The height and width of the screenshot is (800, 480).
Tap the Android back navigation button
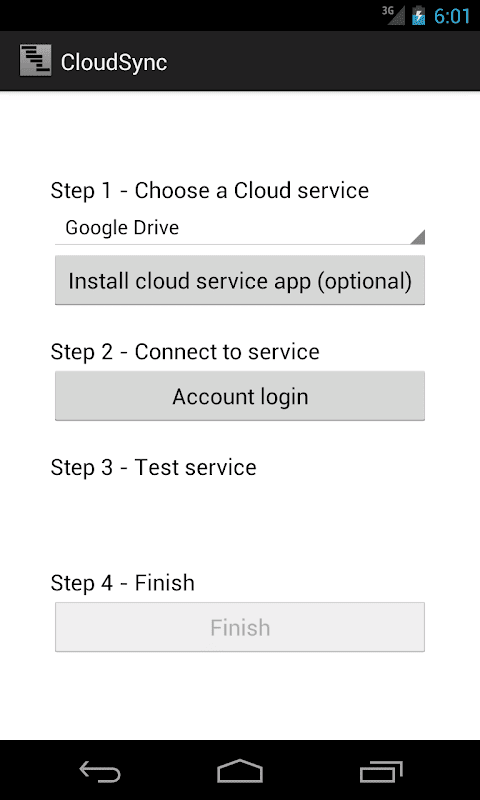point(100,771)
